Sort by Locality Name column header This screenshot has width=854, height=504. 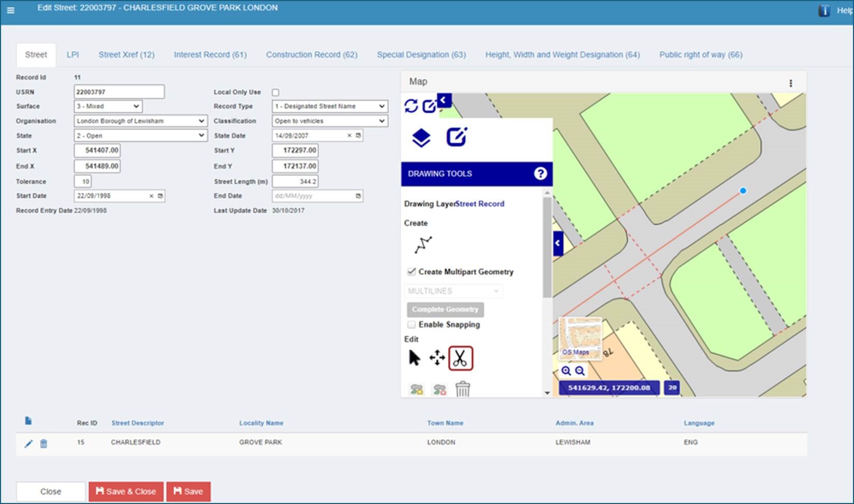tap(261, 423)
